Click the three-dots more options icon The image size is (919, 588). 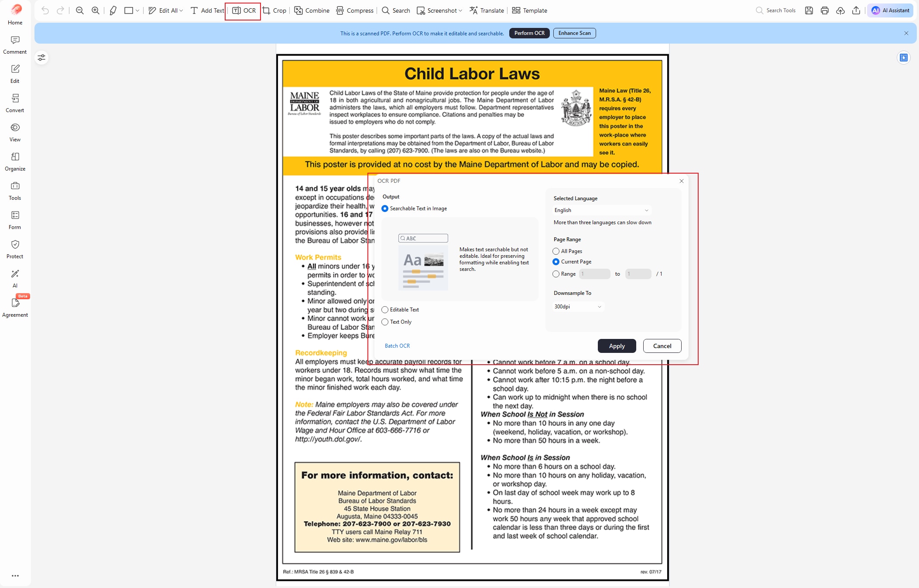(x=15, y=576)
